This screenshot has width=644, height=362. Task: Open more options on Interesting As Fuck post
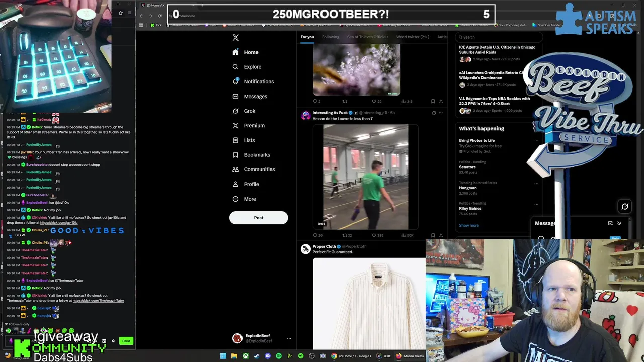[441, 113]
